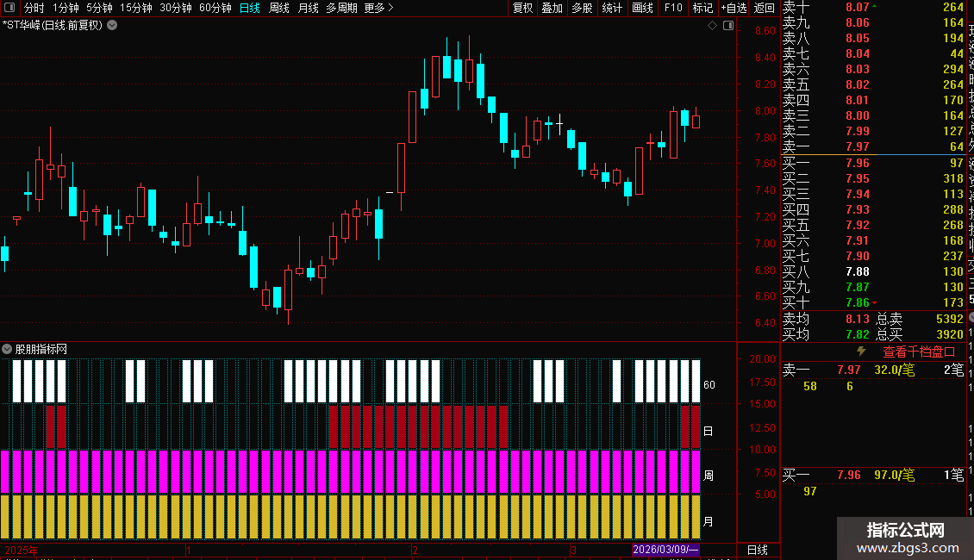This screenshot has width=974, height=560.
Task: Select the 1分钟 period tab
Action: tap(66, 8)
